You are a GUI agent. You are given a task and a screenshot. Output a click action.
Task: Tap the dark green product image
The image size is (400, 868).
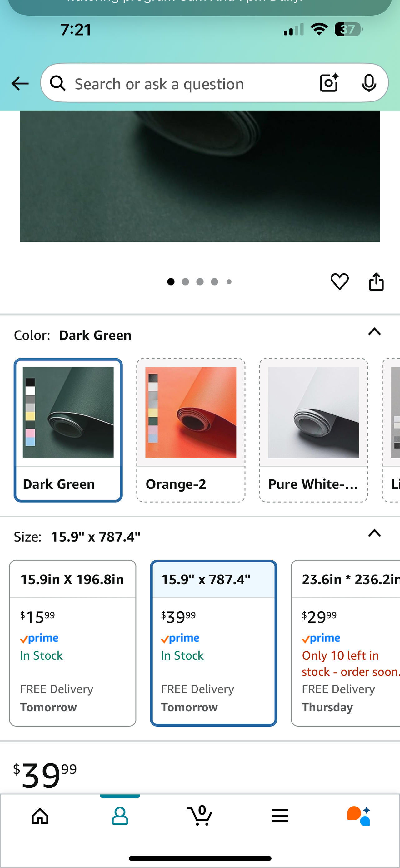pyautogui.click(x=200, y=176)
